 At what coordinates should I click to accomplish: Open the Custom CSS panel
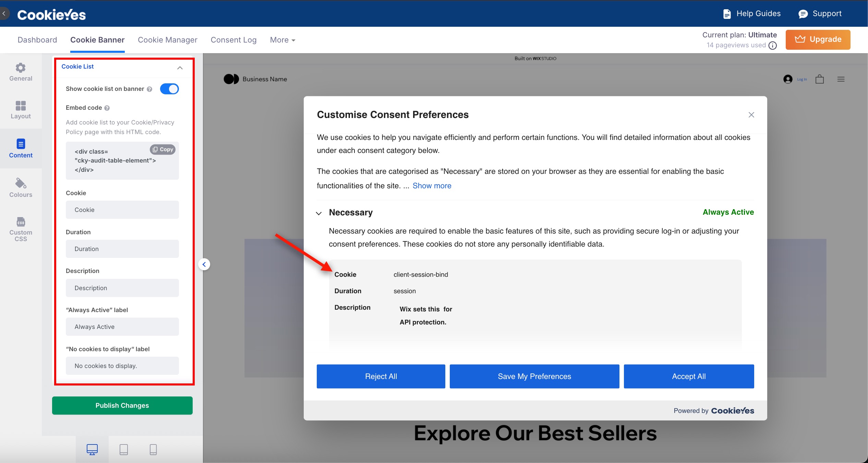coord(21,229)
